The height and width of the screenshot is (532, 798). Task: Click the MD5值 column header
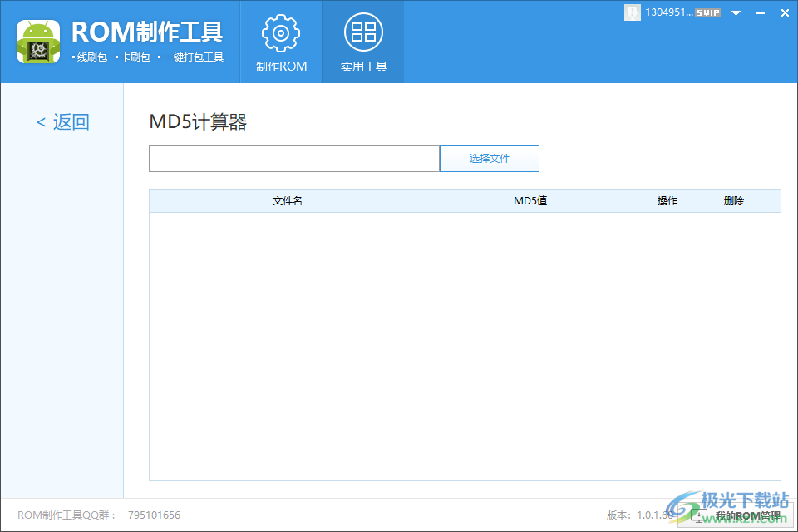pyautogui.click(x=530, y=200)
